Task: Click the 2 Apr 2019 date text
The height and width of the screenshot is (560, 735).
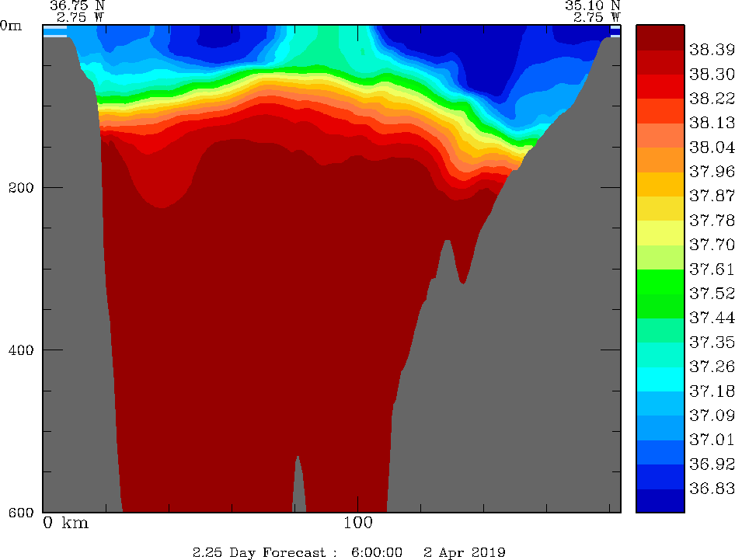Action: click(x=465, y=552)
